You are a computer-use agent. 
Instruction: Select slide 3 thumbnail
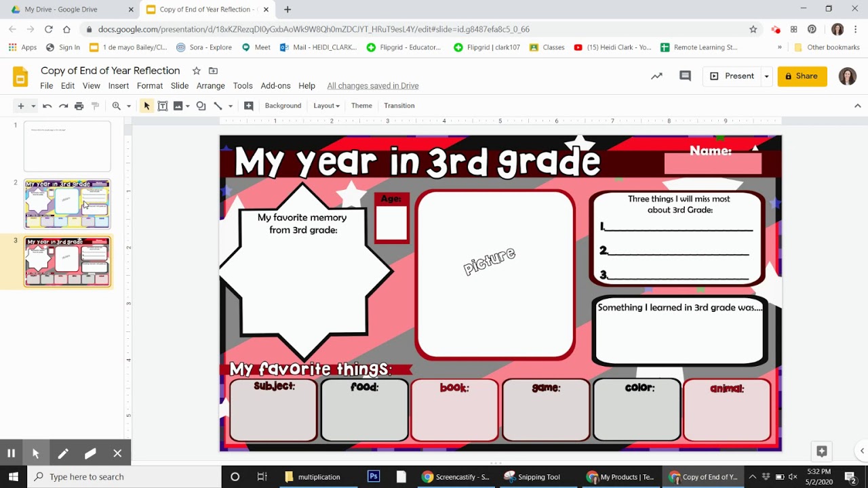[x=67, y=262]
